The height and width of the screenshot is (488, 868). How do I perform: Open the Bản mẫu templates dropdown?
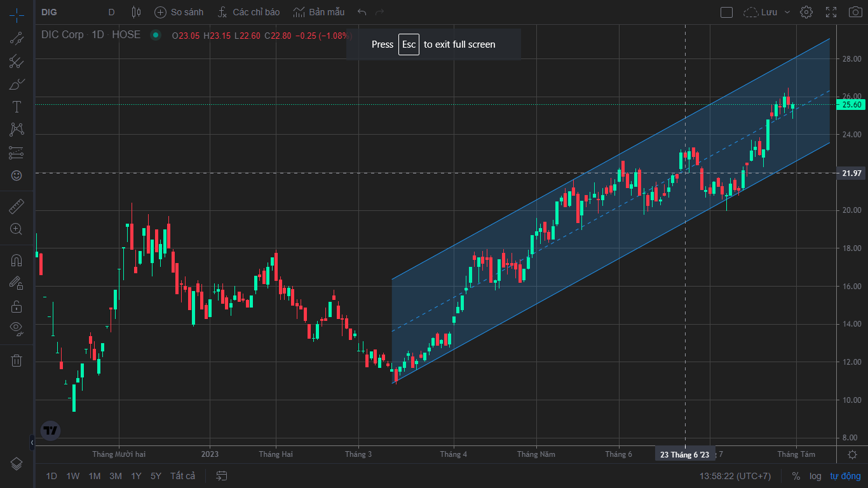(319, 12)
